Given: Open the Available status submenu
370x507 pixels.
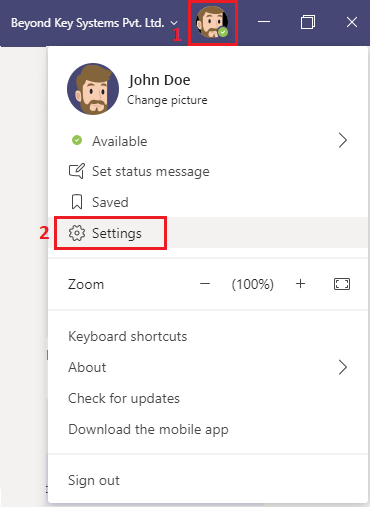Looking at the screenshot, I should point(208,141).
